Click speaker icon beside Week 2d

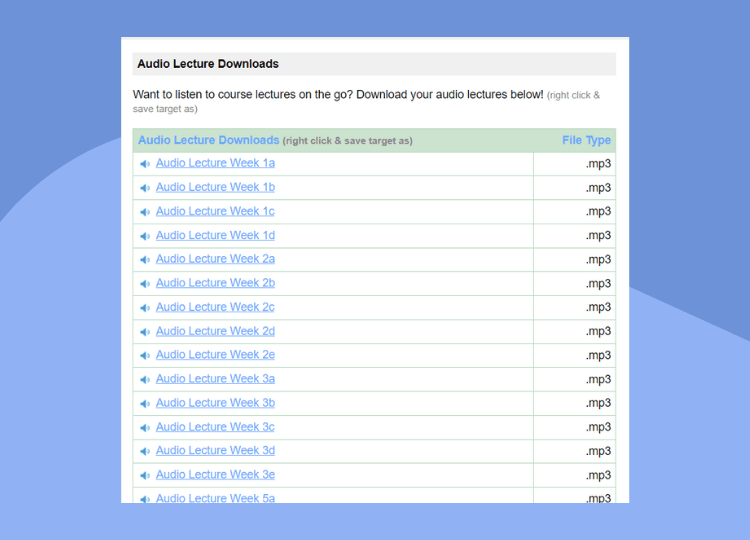pyautogui.click(x=145, y=332)
